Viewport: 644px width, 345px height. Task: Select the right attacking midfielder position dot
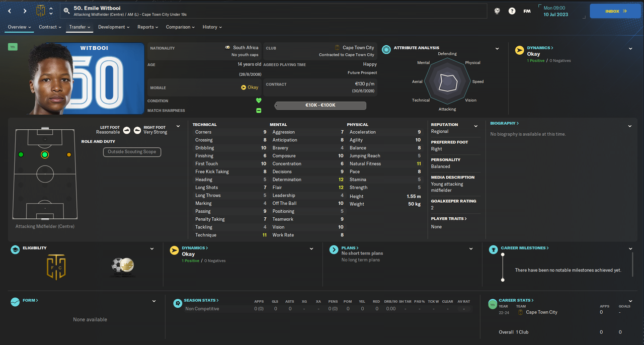pyautogui.click(x=69, y=154)
